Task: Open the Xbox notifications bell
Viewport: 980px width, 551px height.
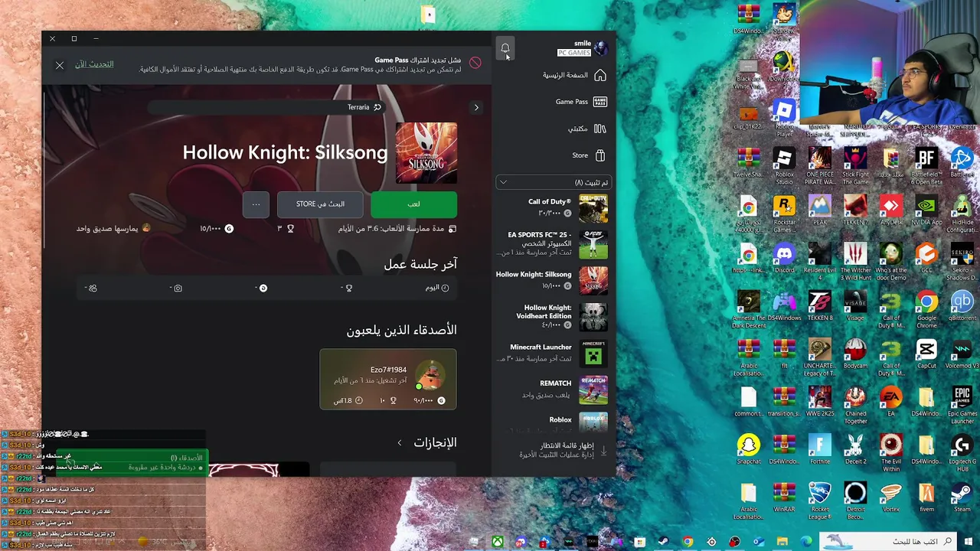Action: click(505, 48)
